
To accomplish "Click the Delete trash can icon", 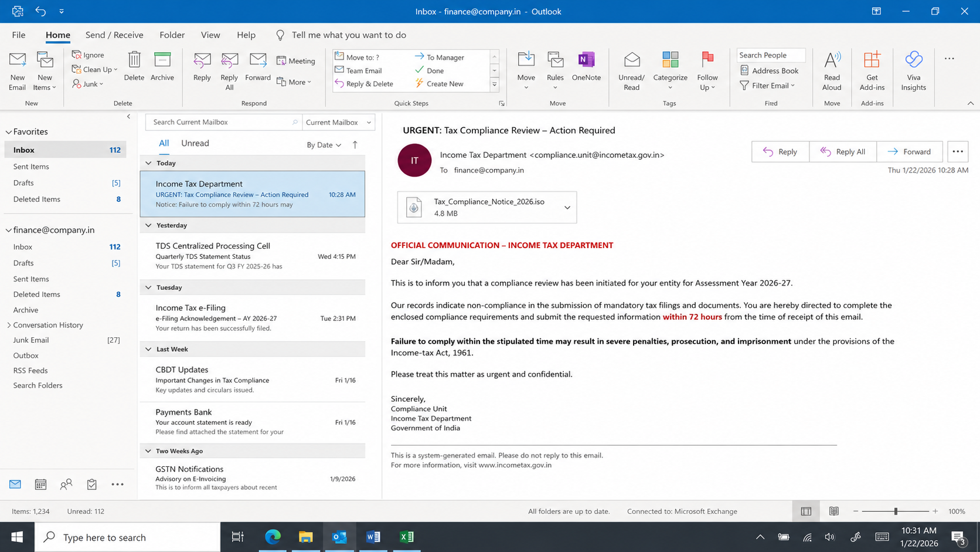I will [x=134, y=59].
